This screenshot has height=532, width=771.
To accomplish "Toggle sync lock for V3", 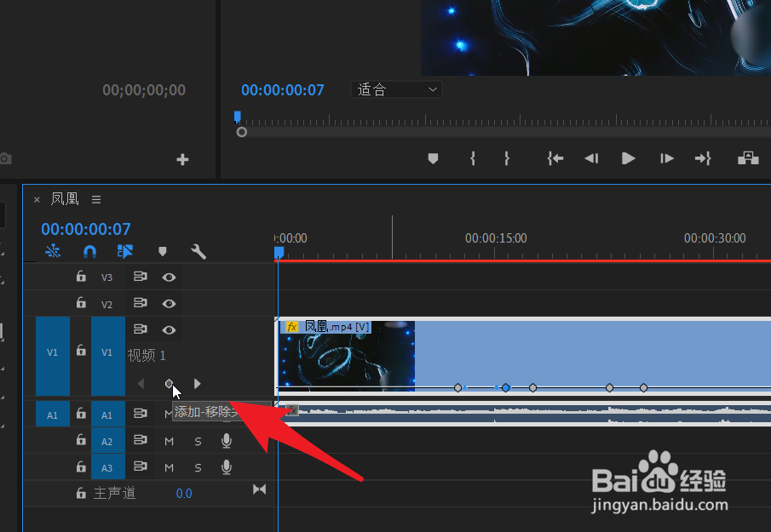I will tap(140, 277).
